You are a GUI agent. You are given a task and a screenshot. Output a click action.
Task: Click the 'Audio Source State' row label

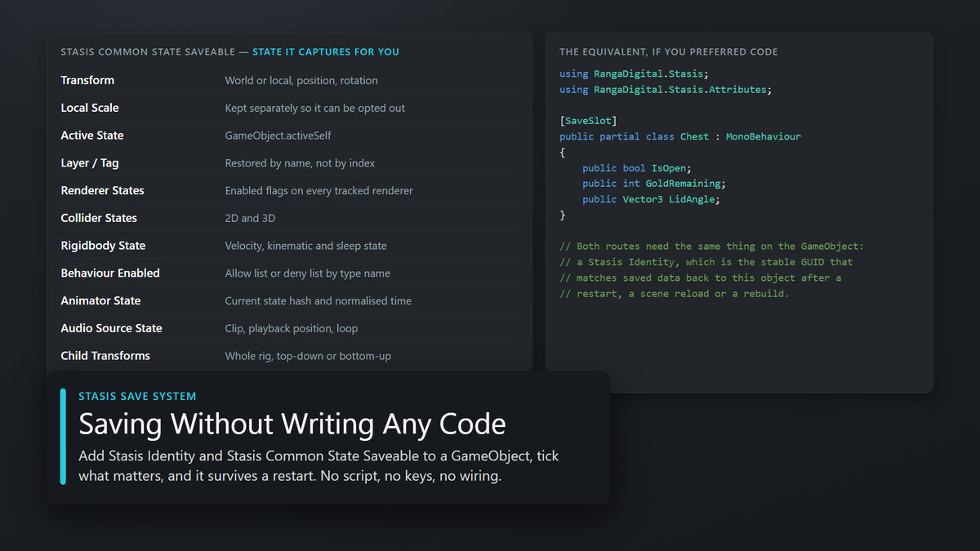coord(111,328)
